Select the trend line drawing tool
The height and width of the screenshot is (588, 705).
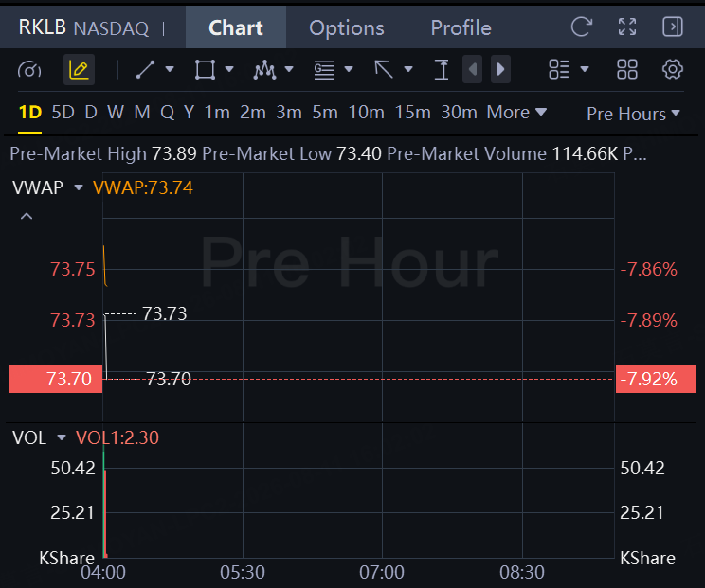145,70
